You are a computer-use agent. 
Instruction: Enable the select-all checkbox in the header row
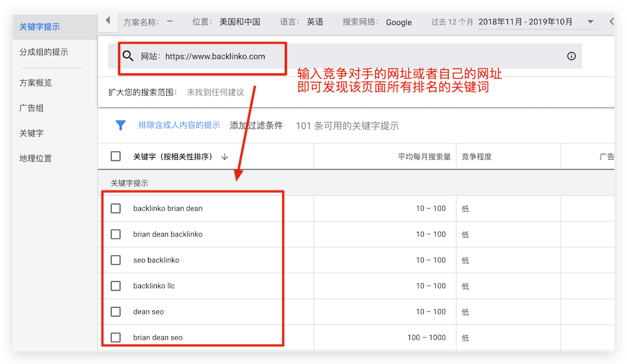tap(115, 156)
